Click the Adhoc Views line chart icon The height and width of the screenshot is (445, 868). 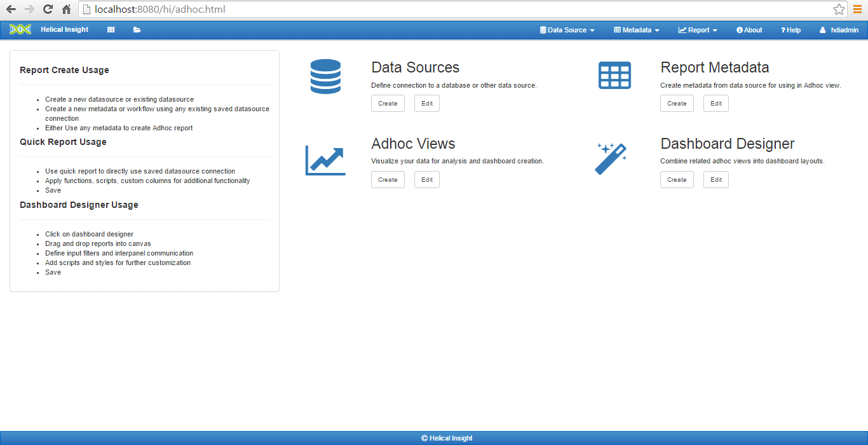[325, 160]
